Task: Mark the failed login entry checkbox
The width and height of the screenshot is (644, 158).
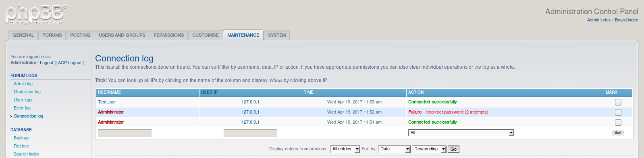Action: pos(618,112)
